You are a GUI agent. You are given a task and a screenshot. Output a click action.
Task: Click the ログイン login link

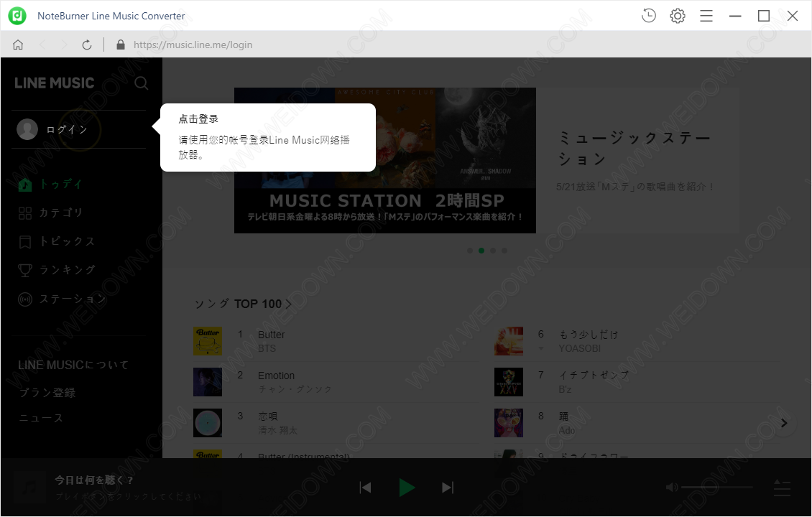[67, 129]
